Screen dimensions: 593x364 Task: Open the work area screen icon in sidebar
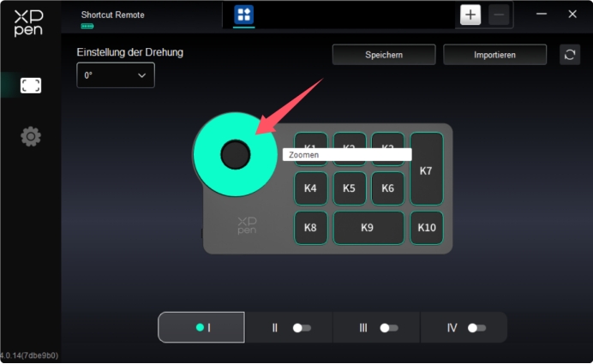[x=31, y=86]
